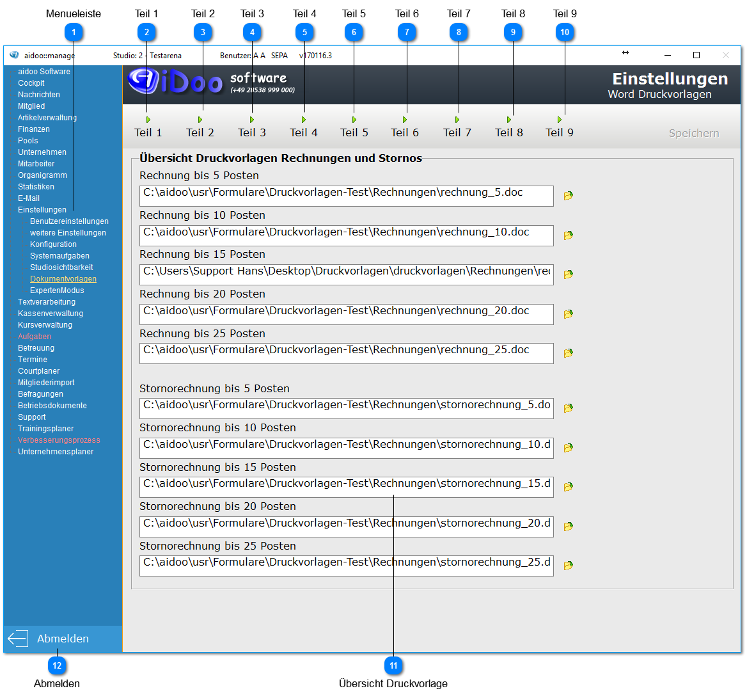Open Unternehmen section

42,152
